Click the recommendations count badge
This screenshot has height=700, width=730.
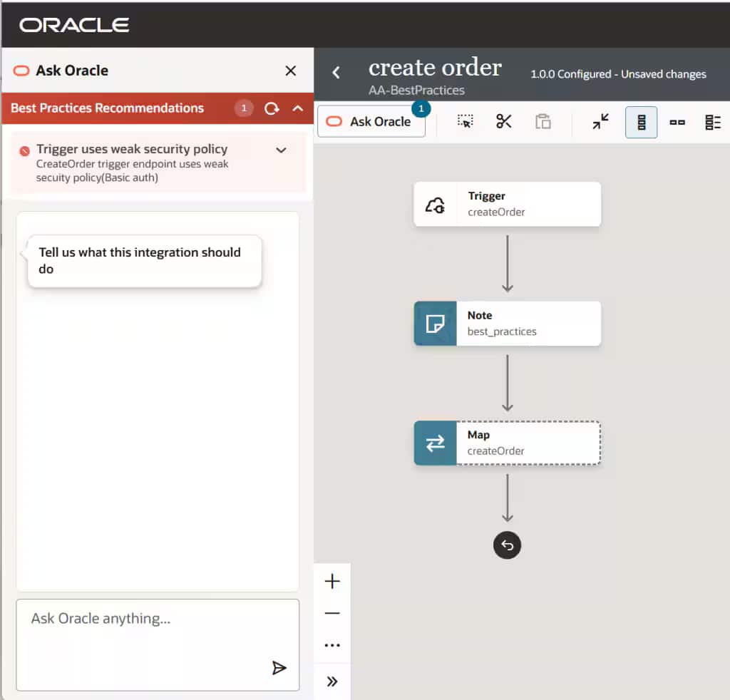244,108
